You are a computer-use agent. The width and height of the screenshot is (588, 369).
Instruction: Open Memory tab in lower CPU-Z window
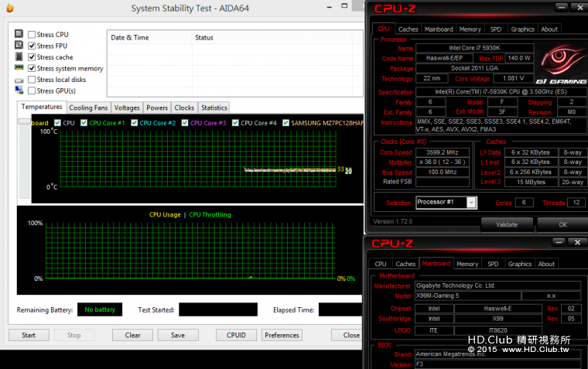point(467,264)
